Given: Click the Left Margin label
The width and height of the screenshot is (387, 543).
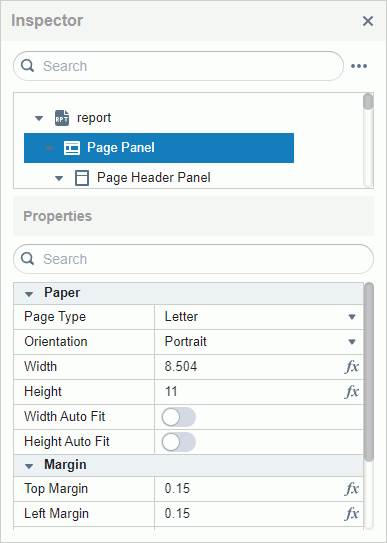Looking at the screenshot, I should coord(56,514).
